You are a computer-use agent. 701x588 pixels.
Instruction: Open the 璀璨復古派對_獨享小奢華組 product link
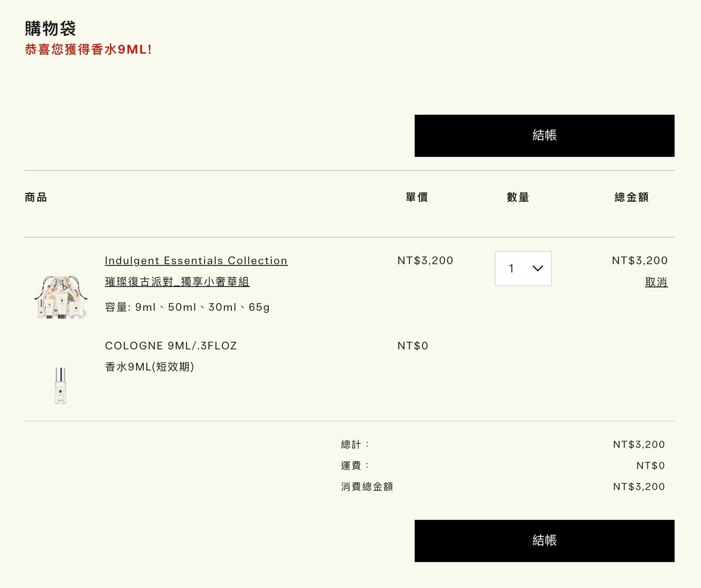pos(177,282)
